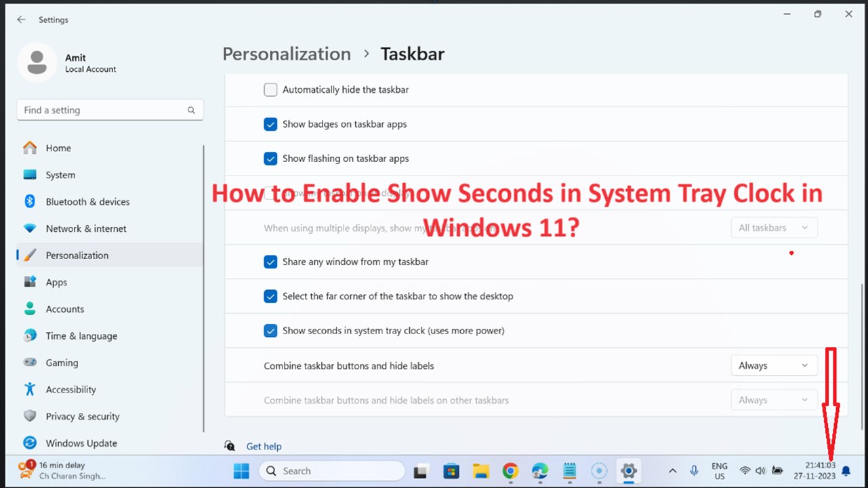Click the Get help headset icon

(230, 446)
